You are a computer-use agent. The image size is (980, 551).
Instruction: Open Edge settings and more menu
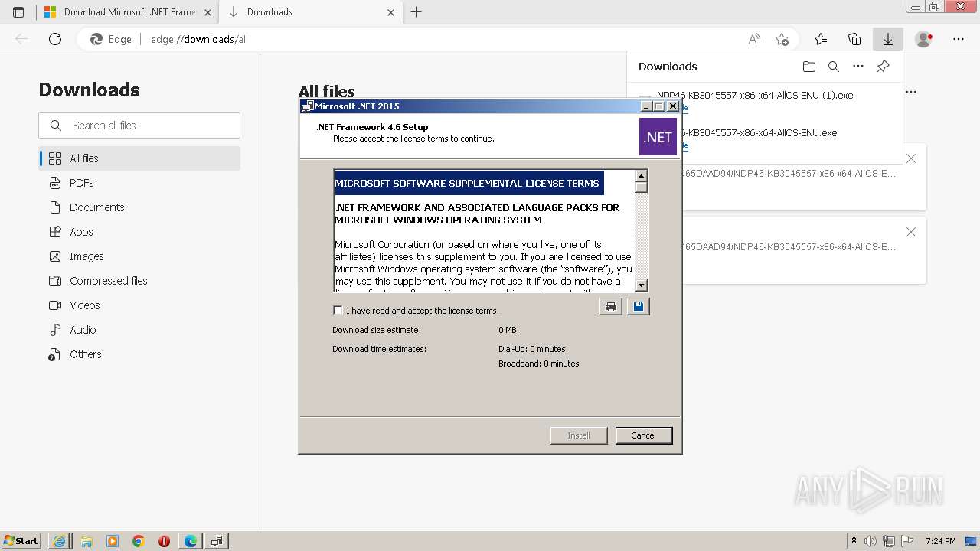(x=959, y=39)
